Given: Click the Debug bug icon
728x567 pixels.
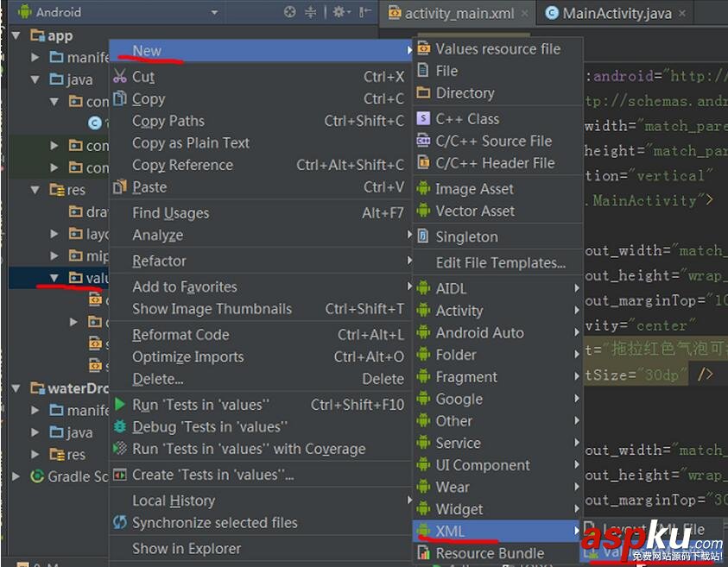Looking at the screenshot, I should tap(120, 426).
